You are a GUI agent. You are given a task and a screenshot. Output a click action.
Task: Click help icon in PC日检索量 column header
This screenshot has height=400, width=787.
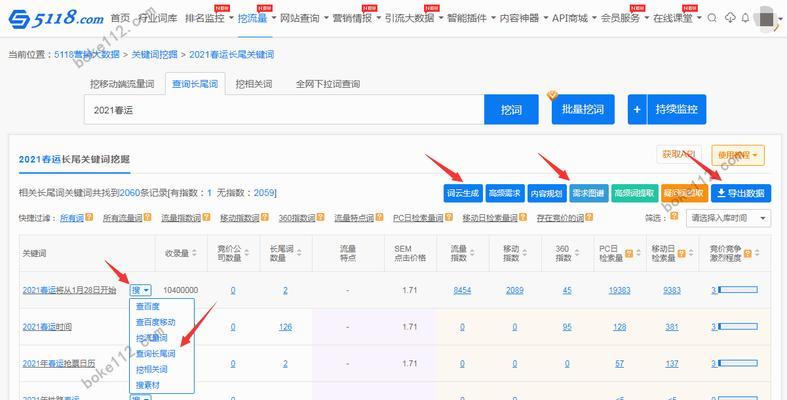click(629, 253)
